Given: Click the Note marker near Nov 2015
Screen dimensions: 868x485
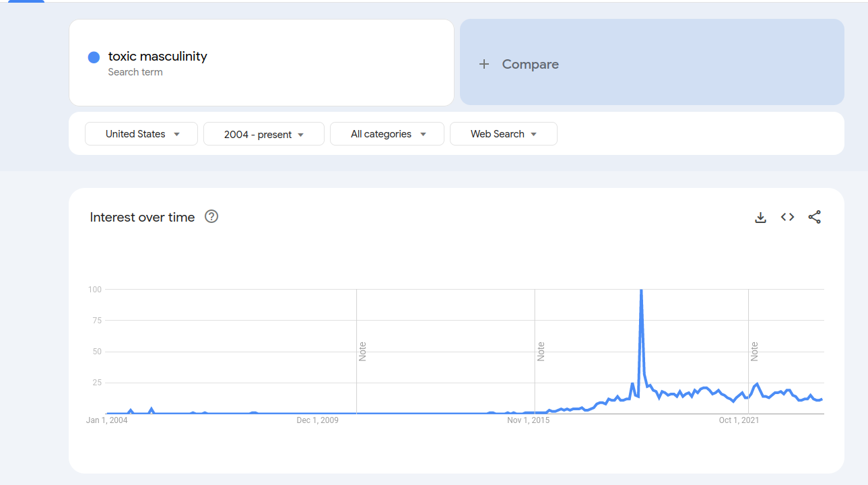Looking at the screenshot, I should (x=541, y=352).
